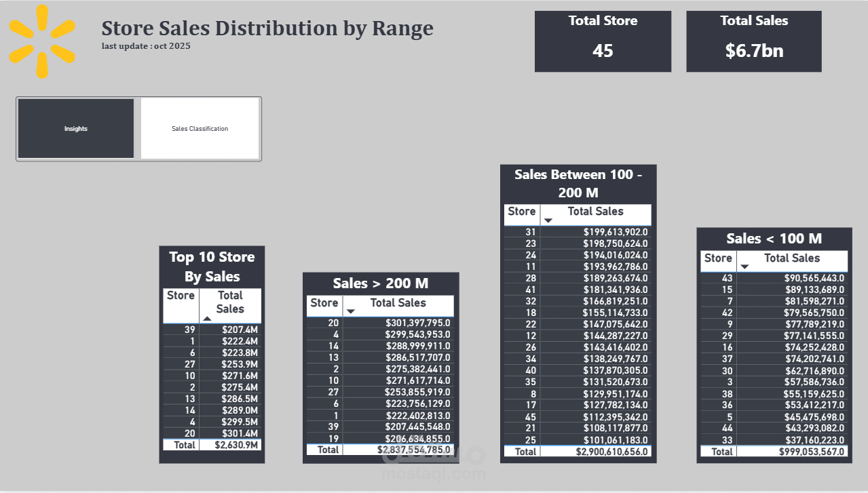
Task: Click the $129,951,174.0 value for store 8
Action: [x=615, y=394]
